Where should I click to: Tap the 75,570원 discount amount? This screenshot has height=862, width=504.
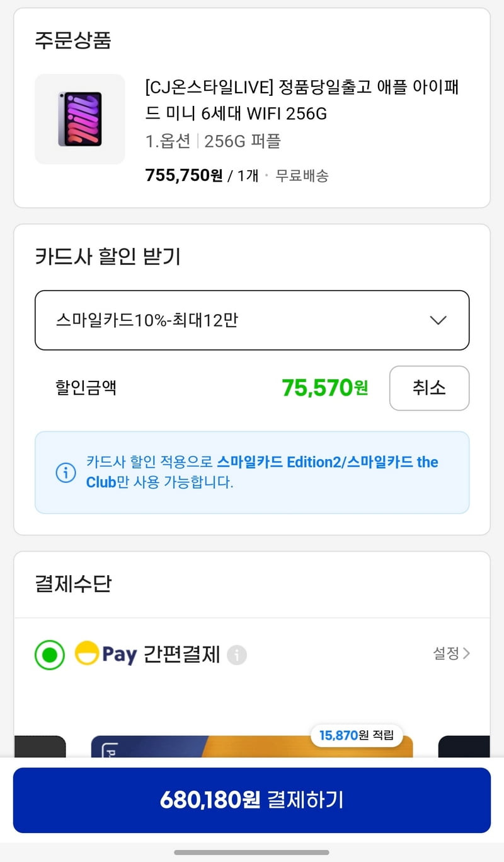click(x=325, y=388)
